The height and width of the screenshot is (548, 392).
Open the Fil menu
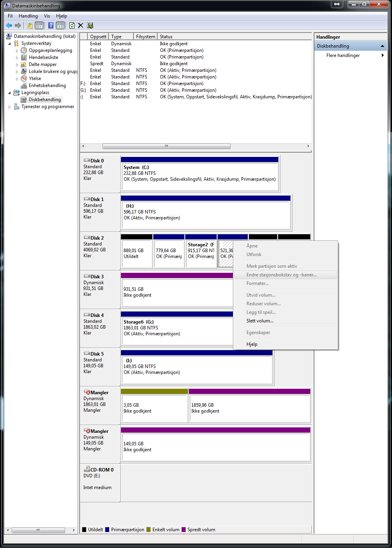tap(10, 16)
